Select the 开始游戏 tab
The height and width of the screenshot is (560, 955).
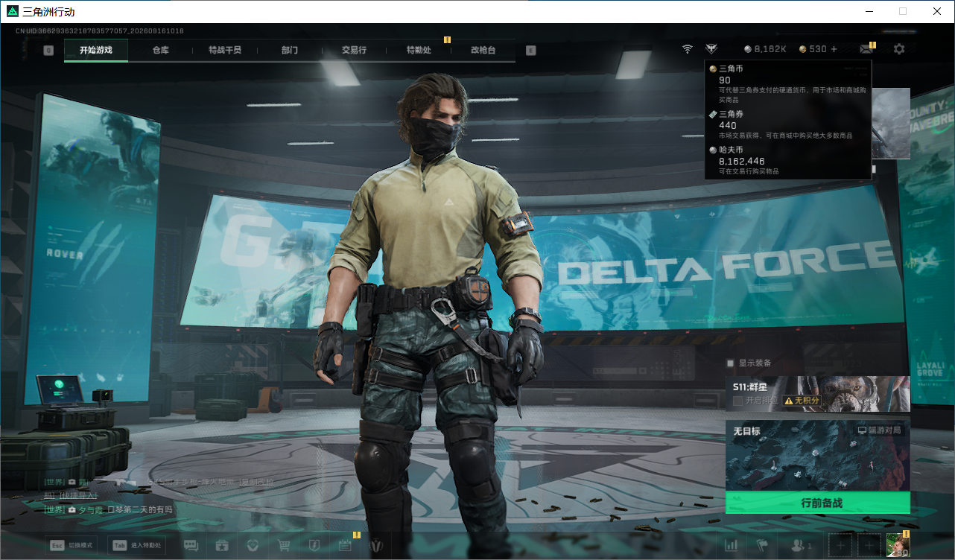click(96, 51)
